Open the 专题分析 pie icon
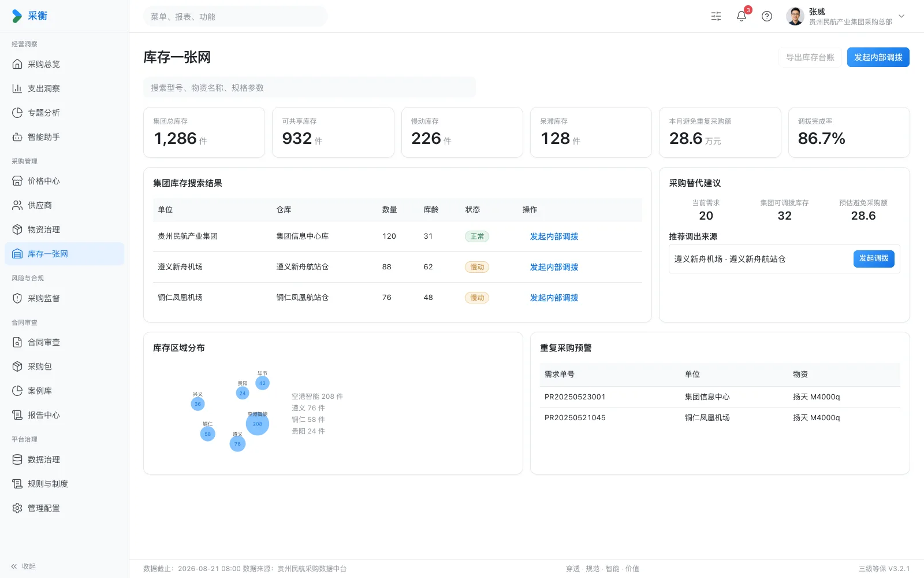The image size is (924, 578). [17, 113]
